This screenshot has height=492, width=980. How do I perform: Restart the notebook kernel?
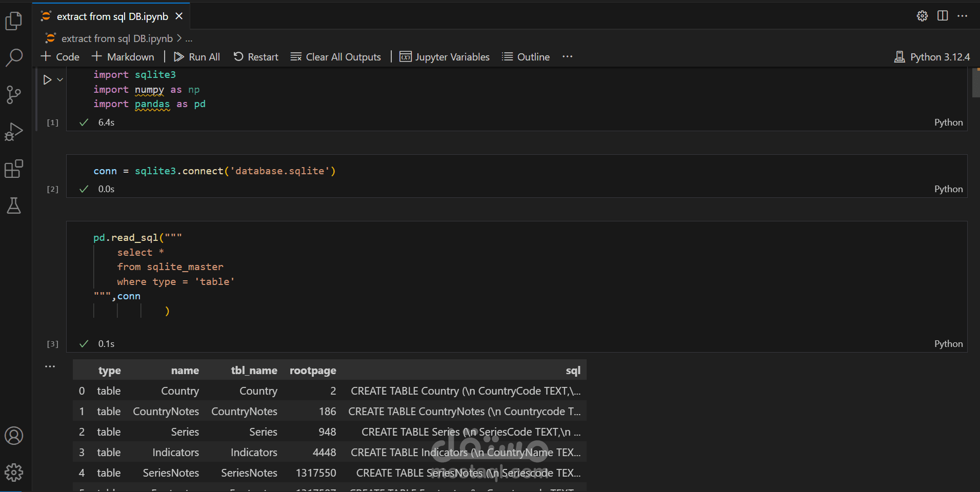(x=256, y=57)
